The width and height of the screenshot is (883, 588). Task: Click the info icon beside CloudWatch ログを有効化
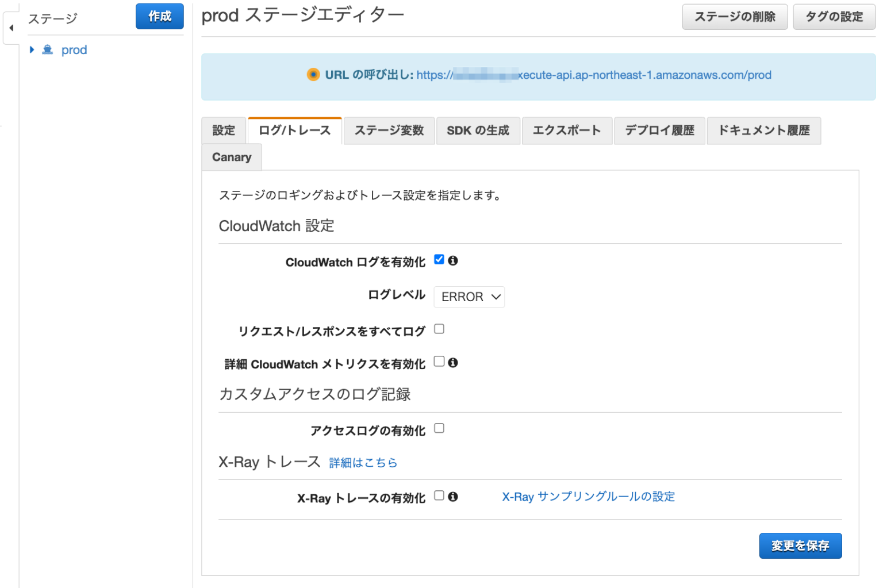click(x=453, y=260)
